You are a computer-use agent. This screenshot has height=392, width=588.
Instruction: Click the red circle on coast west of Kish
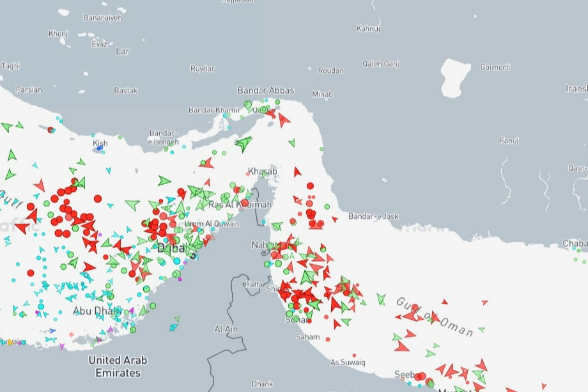[x=50, y=130]
